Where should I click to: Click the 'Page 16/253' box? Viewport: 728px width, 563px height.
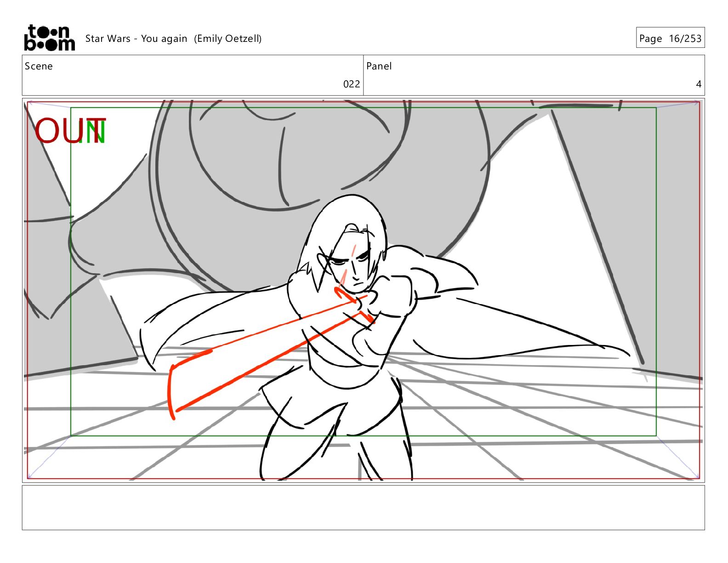670,38
